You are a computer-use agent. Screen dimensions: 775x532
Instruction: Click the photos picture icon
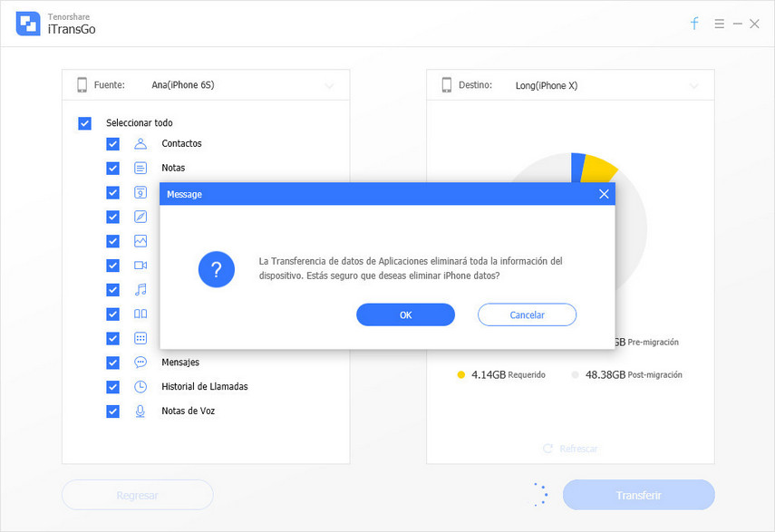coord(140,241)
